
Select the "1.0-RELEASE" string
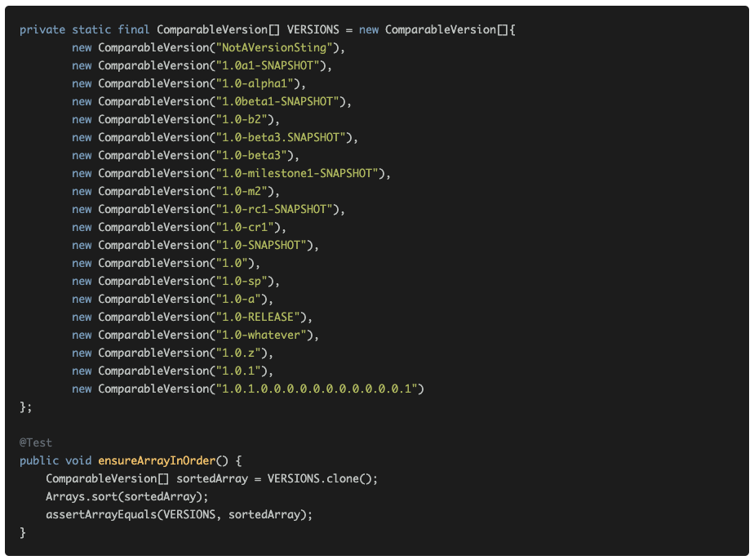tap(258, 317)
